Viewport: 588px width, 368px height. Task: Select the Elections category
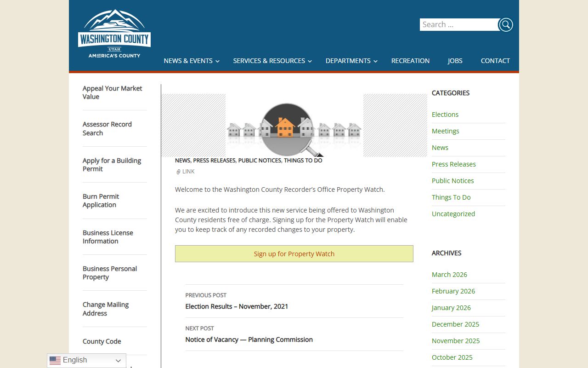(x=445, y=115)
